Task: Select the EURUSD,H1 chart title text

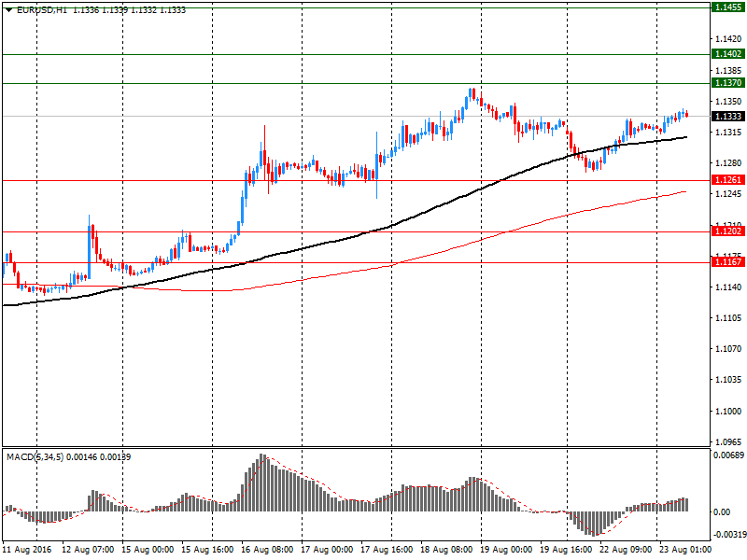Action: 42,10
